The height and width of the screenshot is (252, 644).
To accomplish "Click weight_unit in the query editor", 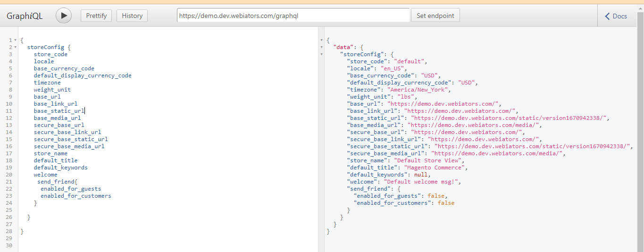I will (x=52, y=90).
